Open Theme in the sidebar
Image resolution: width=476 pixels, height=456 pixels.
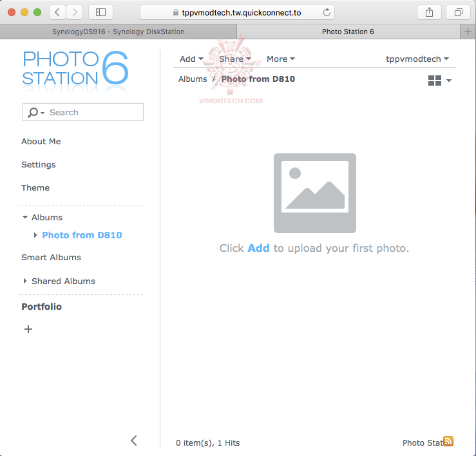coord(35,187)
